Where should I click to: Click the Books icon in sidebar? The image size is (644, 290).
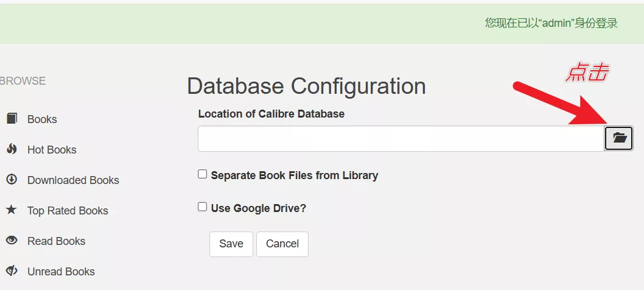click(x=12, y=119)
